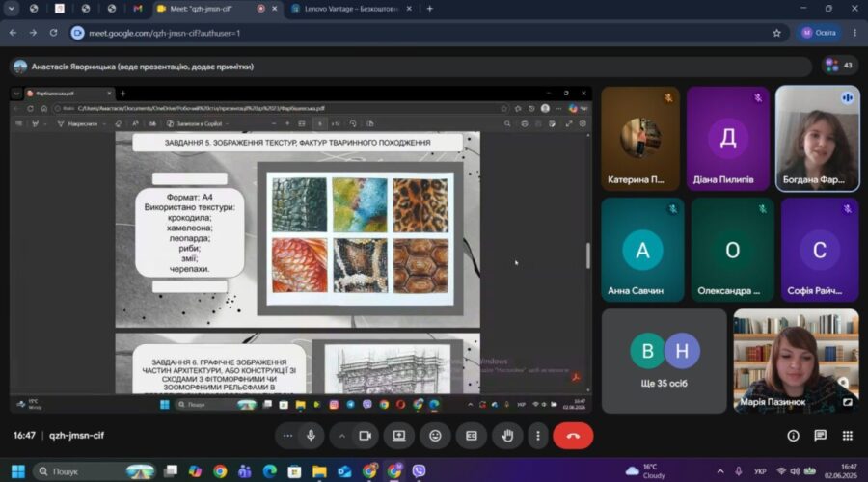Bookmark this page with the star icon
868x482 pixels.
pyautogui.click(x=776, y=33)
